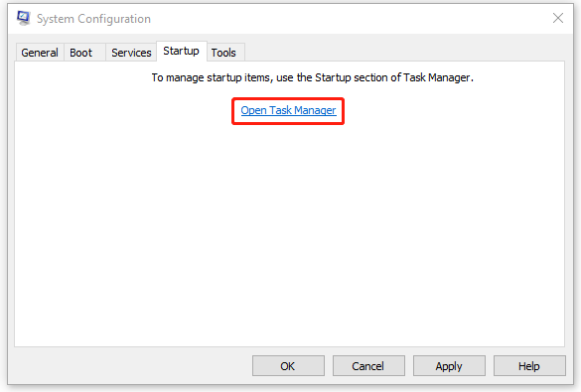Cancel the configuration changes
This screenshot has height=392, width=581.
[x=368, y=366]
